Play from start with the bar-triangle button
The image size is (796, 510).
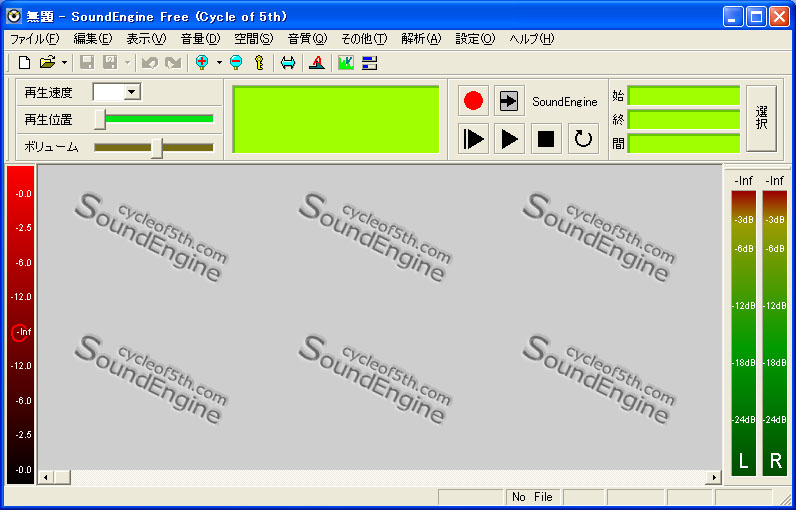(473, 138)
